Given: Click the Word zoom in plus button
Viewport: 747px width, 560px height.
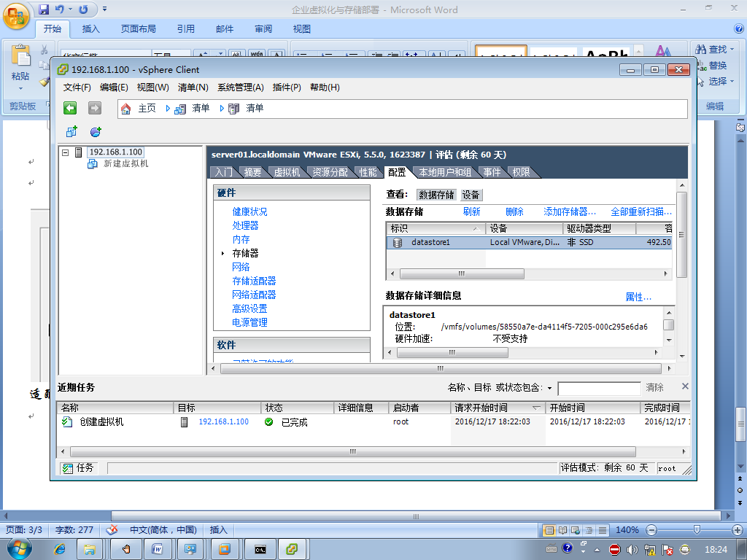Looking at the screenshot, I should point(737,529).
